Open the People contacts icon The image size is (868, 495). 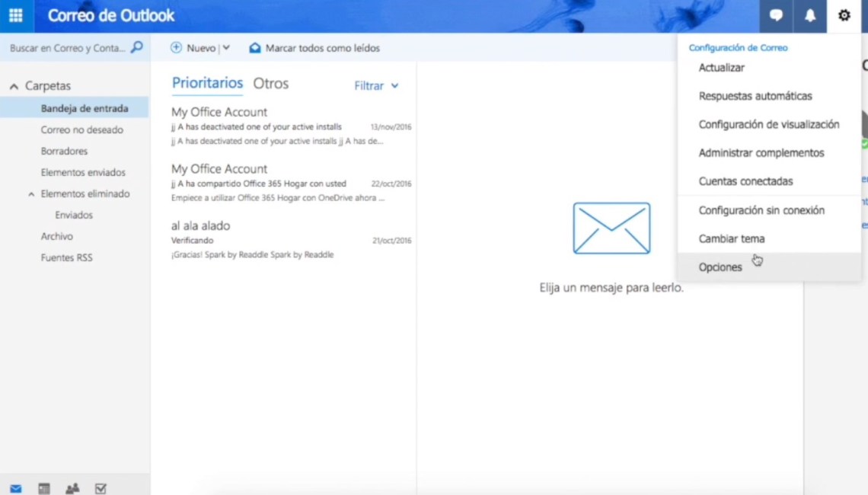coord(72,488)
